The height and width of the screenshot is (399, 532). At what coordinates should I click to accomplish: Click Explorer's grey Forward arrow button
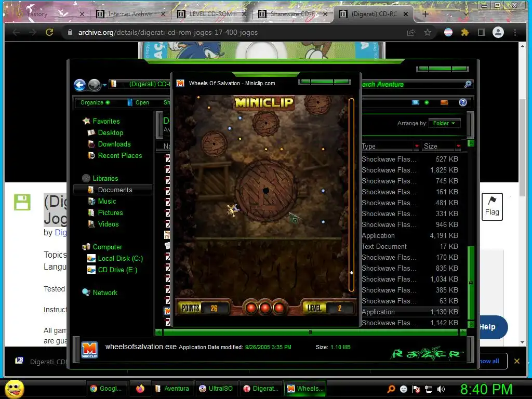click(x=95, y=85)
